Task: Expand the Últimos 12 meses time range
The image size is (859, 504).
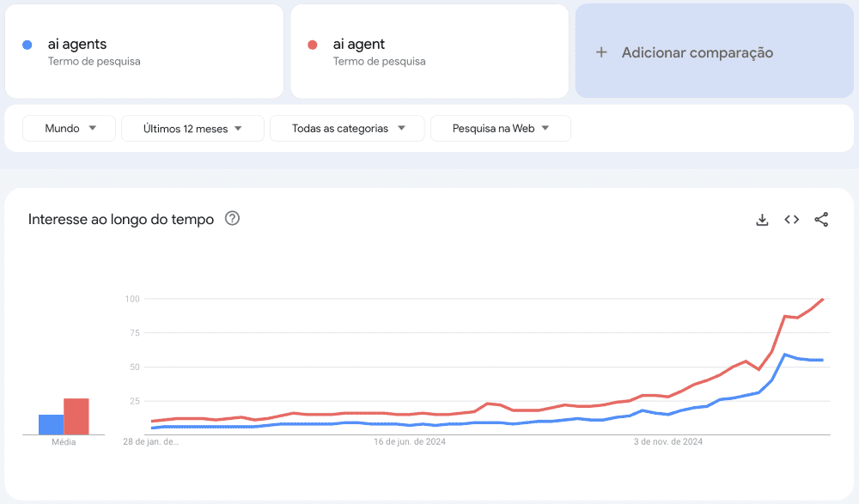Action: tap(192, 129)
